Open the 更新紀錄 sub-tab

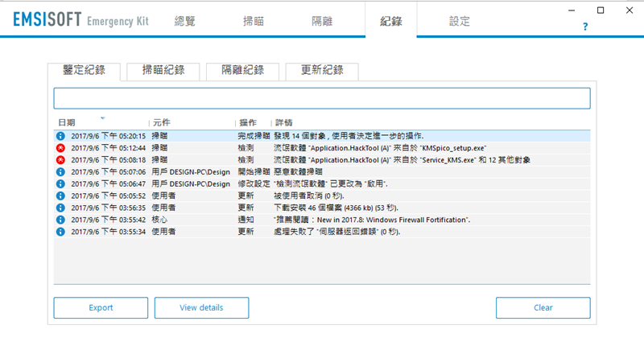pos(322,71)
